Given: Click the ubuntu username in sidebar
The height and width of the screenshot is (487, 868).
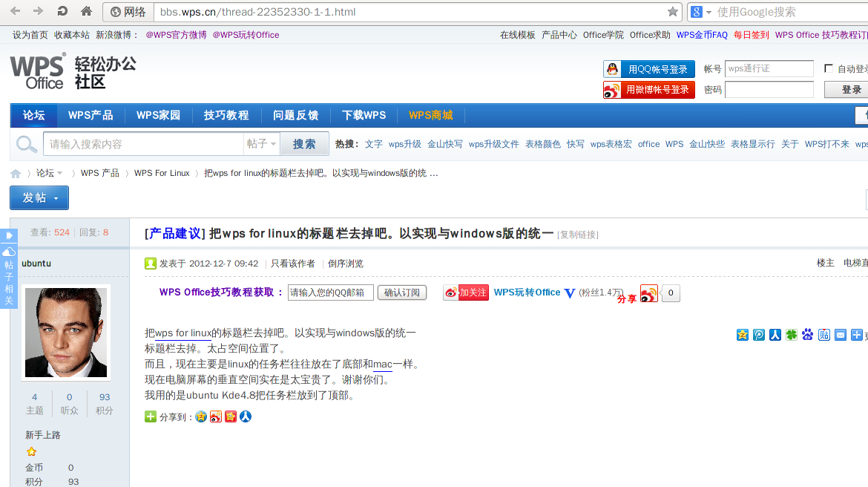Looking at the screenshot, I should [36, 264].
